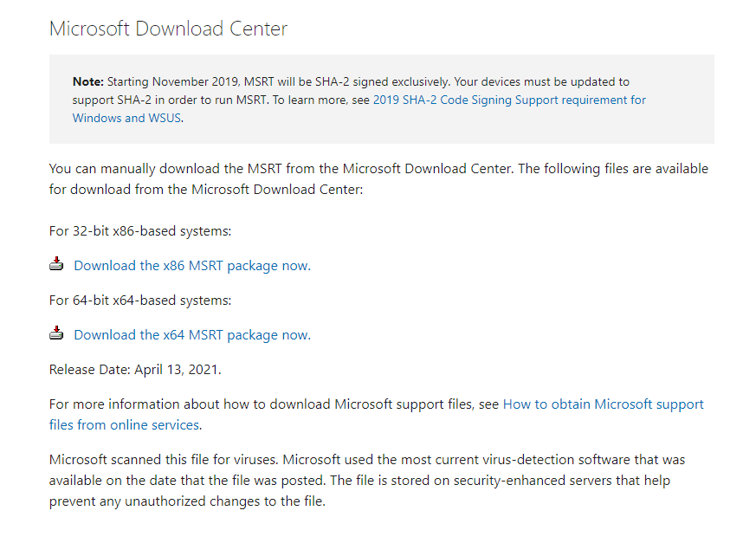The width and height of the screenshot is (756, 543).
Task: Click 'For 64-bit x64-based systems:' text
Action: coord(140,301)
